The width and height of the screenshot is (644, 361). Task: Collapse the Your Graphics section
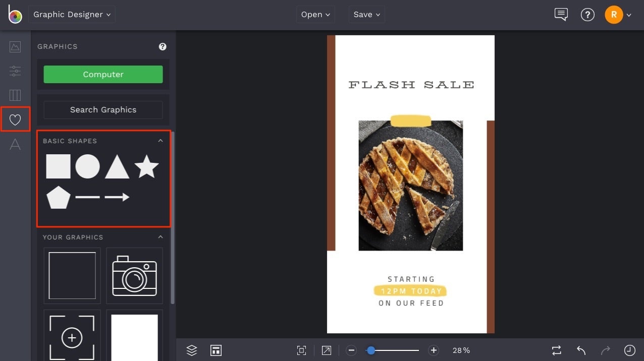tap(160, 237)
